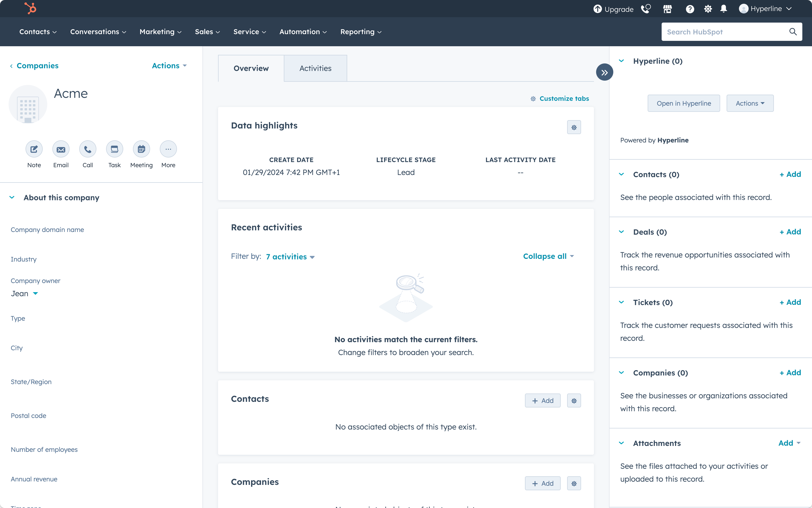Viewport: 812px width, 508px height.
Task: Click Add button in Contacts card
Action: point(543,400)
